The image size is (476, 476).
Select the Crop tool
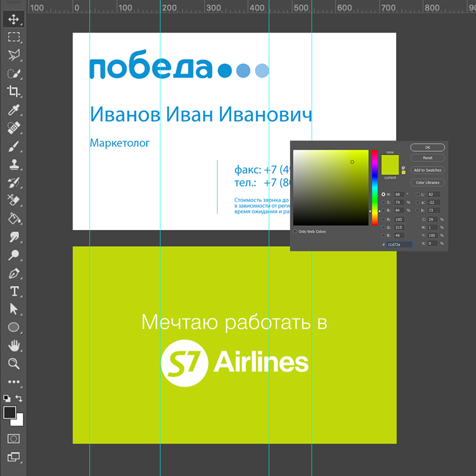click(13, 91)
